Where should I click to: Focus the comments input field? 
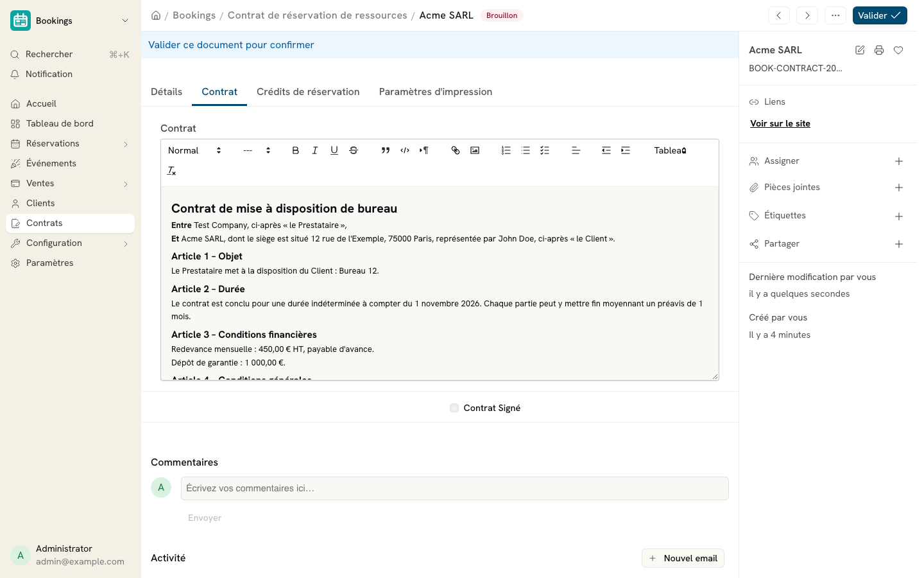pyautogui.click(x=455, y=488)
